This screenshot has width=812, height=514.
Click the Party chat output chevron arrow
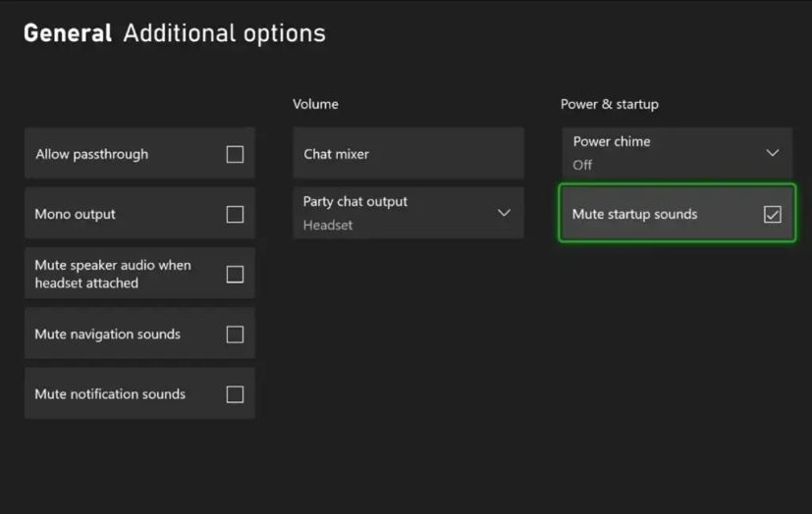click(504, 213)
